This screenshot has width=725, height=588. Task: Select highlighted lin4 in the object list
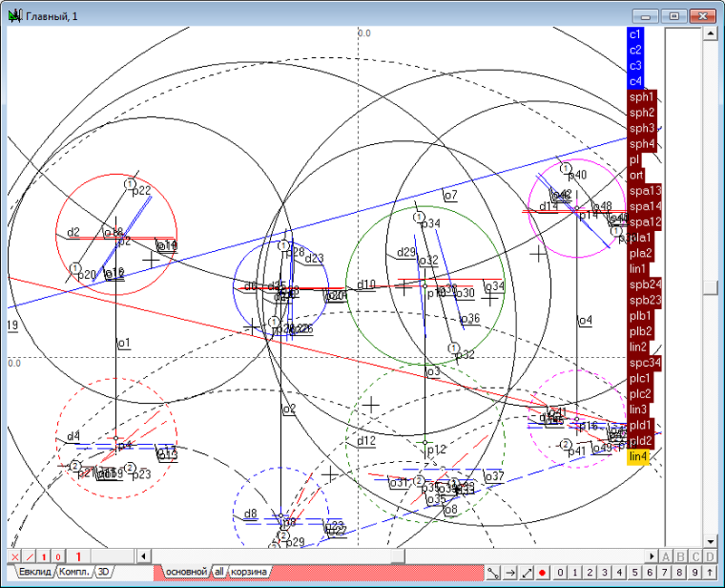click(638, 457)
